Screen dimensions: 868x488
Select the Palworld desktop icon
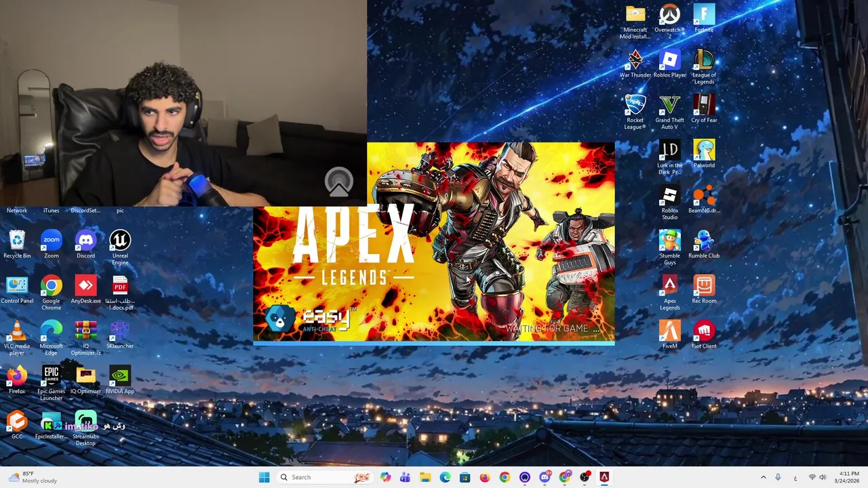[x=704, y=155]
